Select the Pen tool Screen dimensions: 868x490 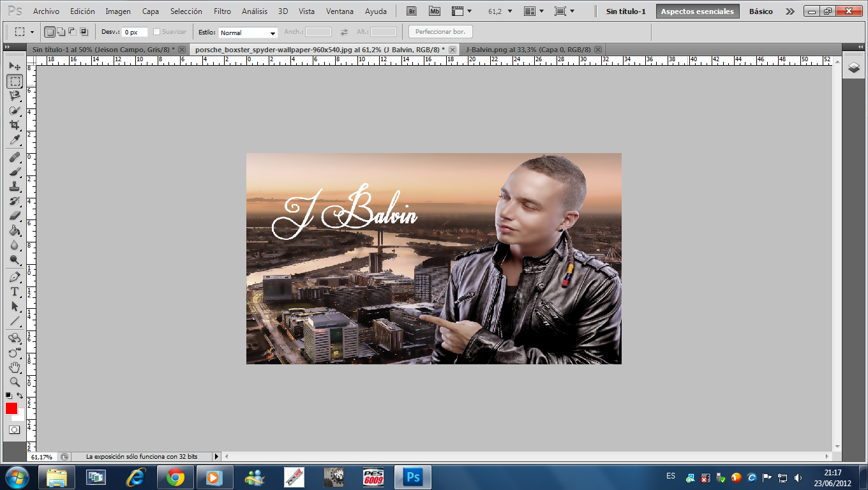click(x=15, y=277)
